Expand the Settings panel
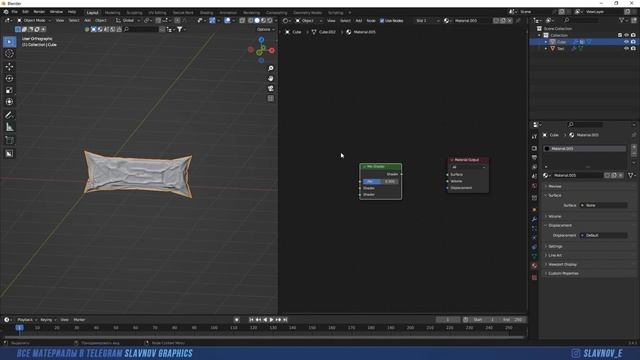640x360 pixels. click(x=555, y=247)
